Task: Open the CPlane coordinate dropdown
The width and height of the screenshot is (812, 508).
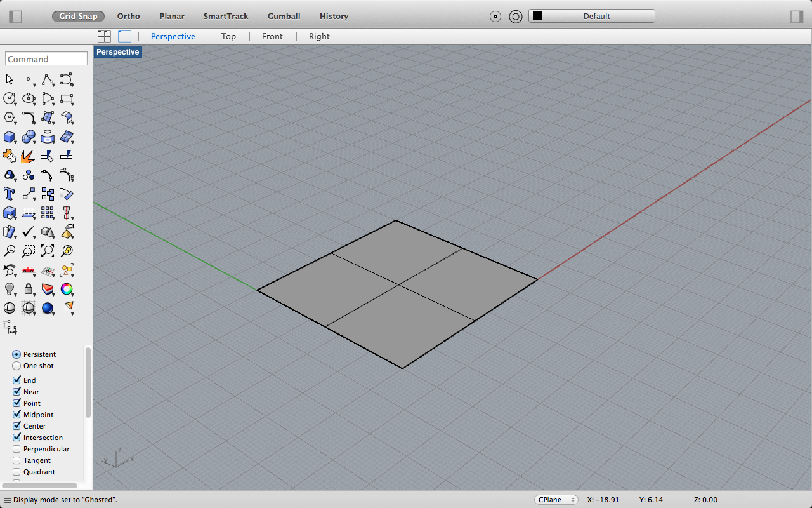Action: point(556,500)
